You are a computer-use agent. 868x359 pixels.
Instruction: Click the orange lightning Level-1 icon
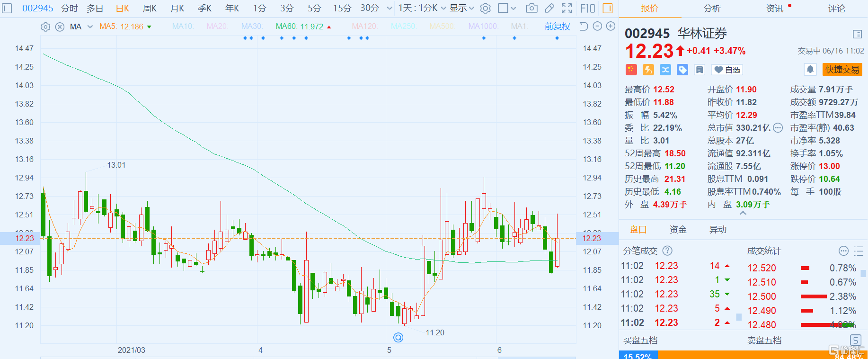pos(648,70)
